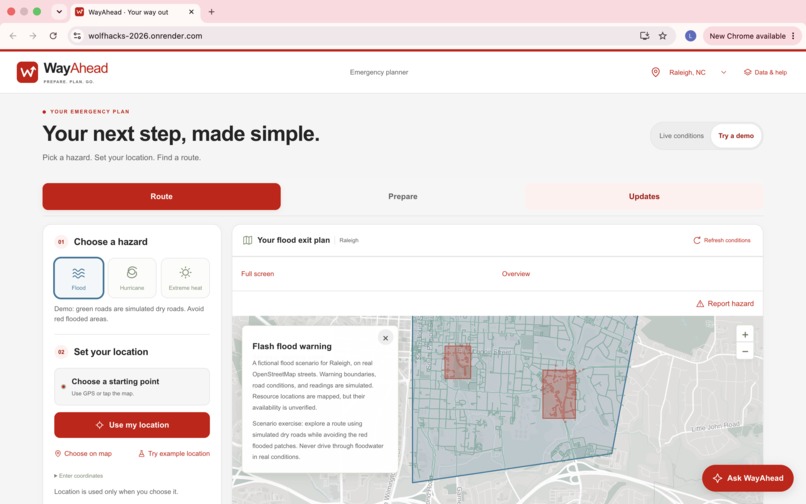Select the Flood hazard card
Image resolution: width=806 pixels, height=504 pixels.
pos(79,278)
